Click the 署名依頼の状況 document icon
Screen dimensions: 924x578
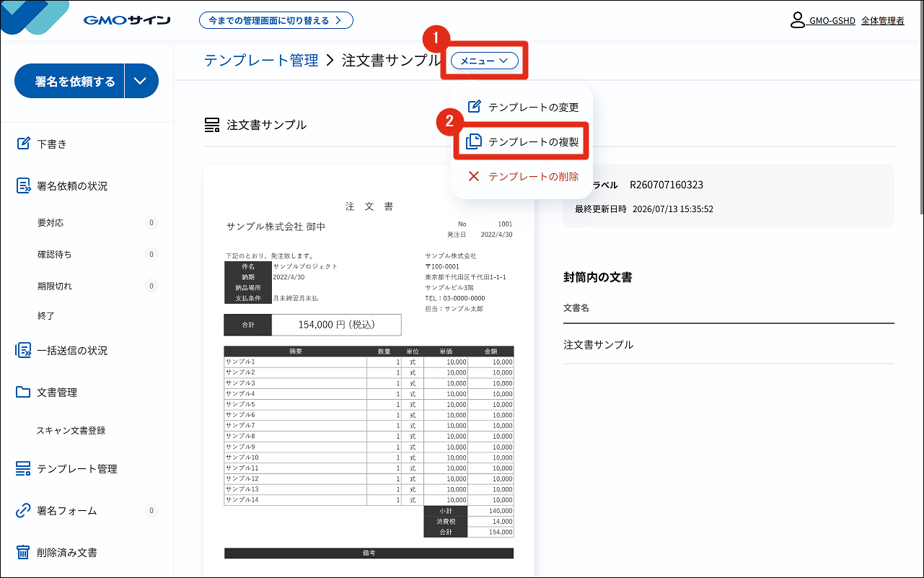(x=24, y=185)
